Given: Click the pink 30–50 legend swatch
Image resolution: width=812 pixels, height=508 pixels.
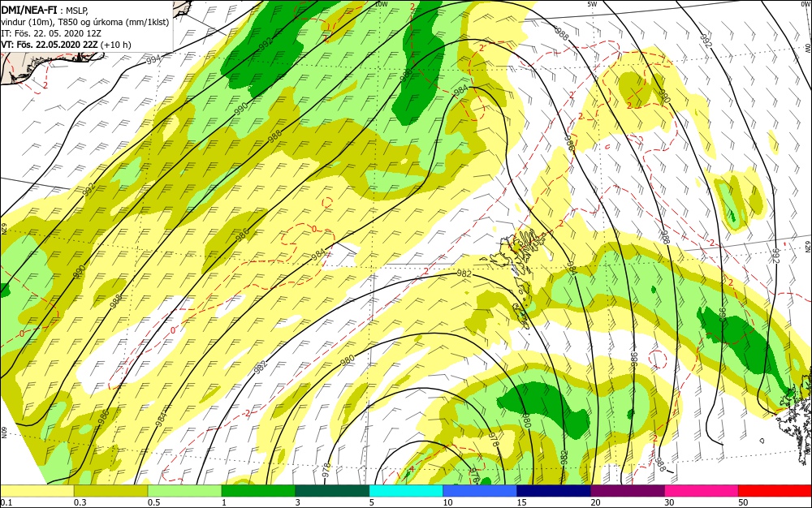Looking at the screenshot, I should click(702, 491).
